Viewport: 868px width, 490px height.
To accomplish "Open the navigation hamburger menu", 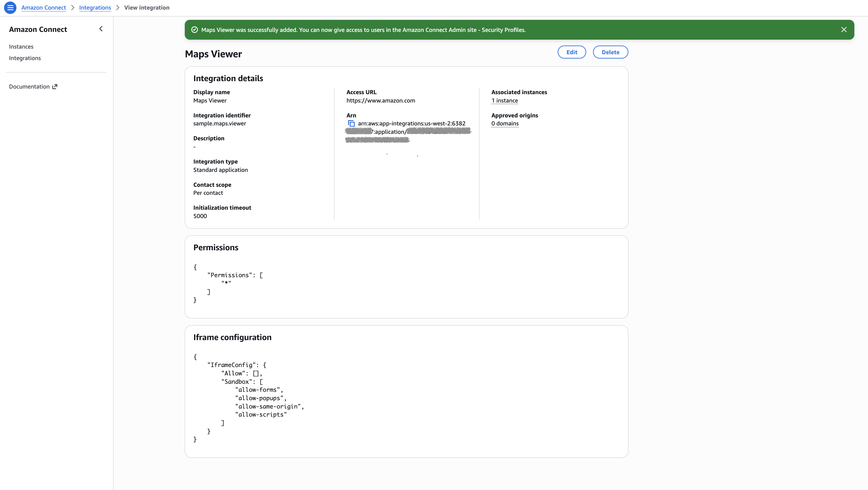I will (10, 7).
